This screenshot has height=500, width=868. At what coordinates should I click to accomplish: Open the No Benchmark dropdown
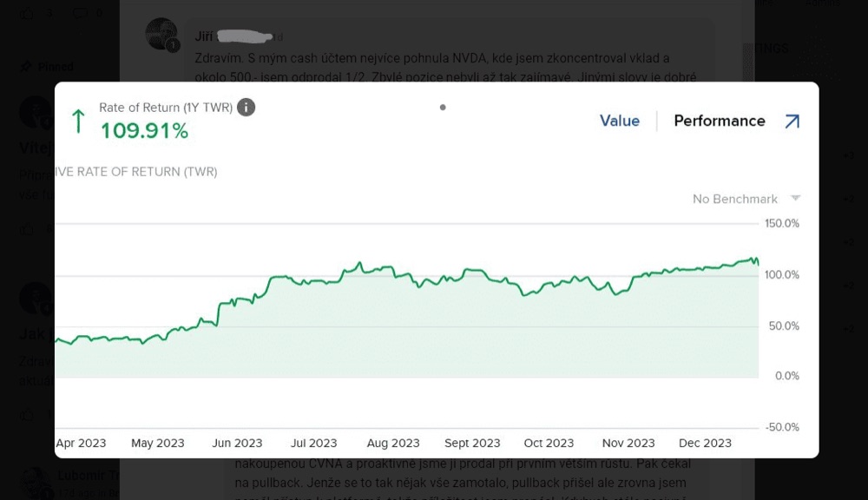[746, 199]
